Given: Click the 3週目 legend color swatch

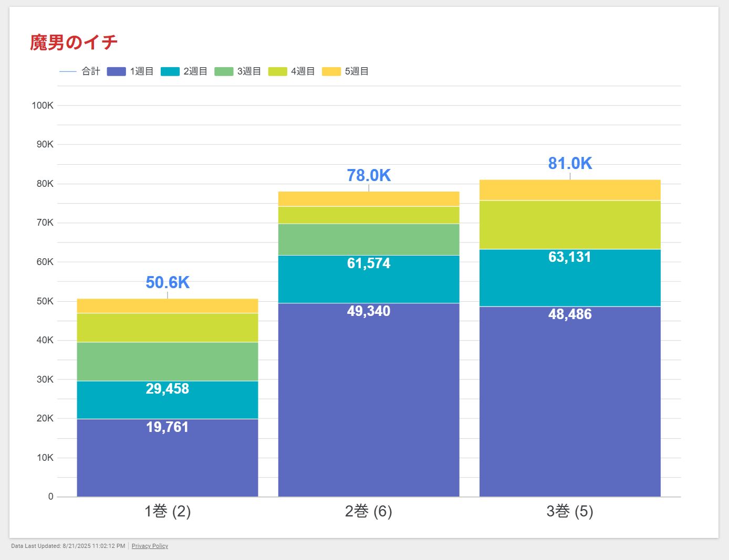Looking at the screenshot, I should (224, 71).
